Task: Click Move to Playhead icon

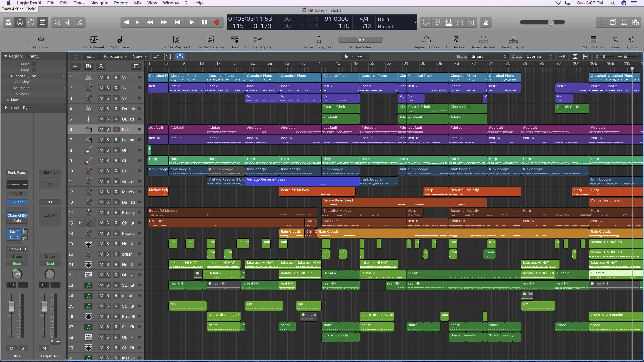Action: pos(319,39)
